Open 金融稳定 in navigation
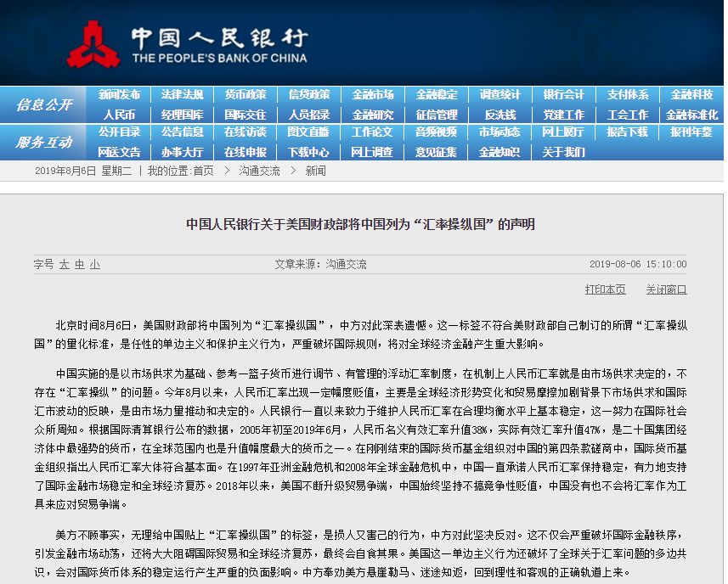 [437, 94]
